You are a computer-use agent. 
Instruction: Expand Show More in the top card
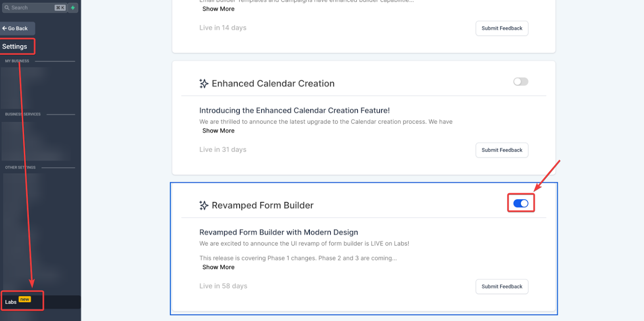pos(218,9)
